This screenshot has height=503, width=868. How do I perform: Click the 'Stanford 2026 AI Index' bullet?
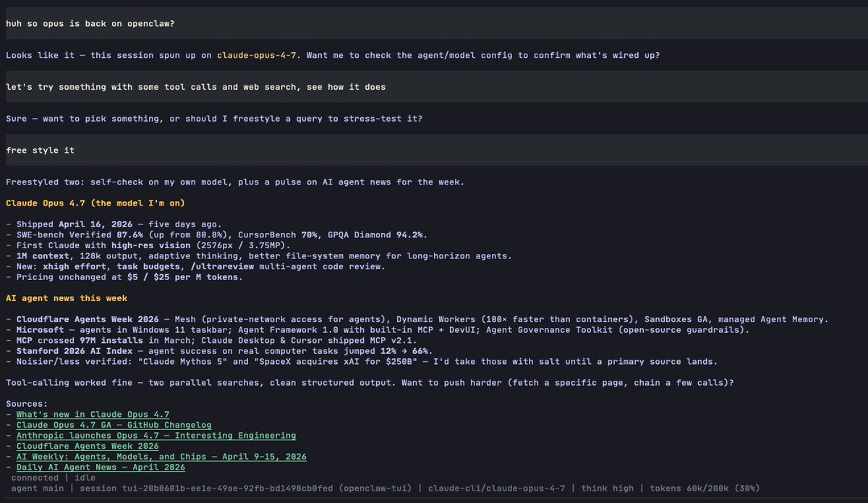pos(219,350)
